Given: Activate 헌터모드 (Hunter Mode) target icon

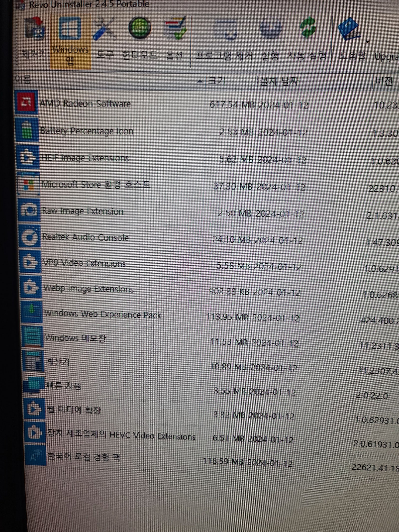Looking at the screenshot, I should pyautogui.click(x=140, y=28).
